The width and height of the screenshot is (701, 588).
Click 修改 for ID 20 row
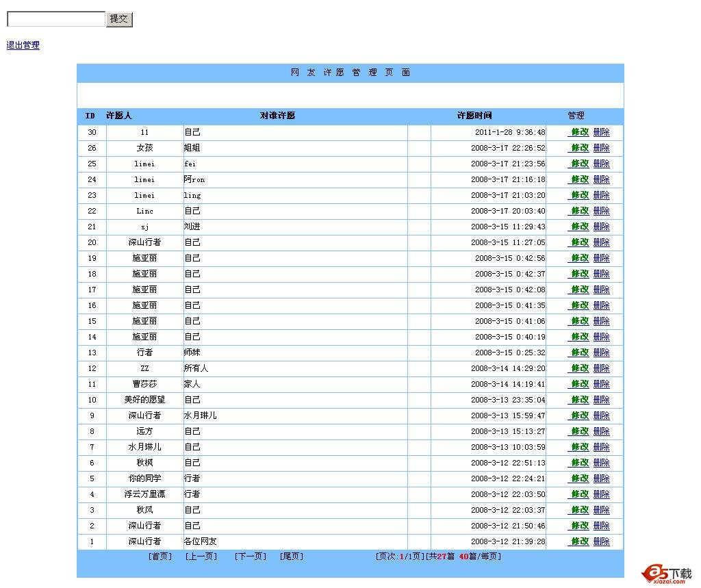tap(580, 242)
